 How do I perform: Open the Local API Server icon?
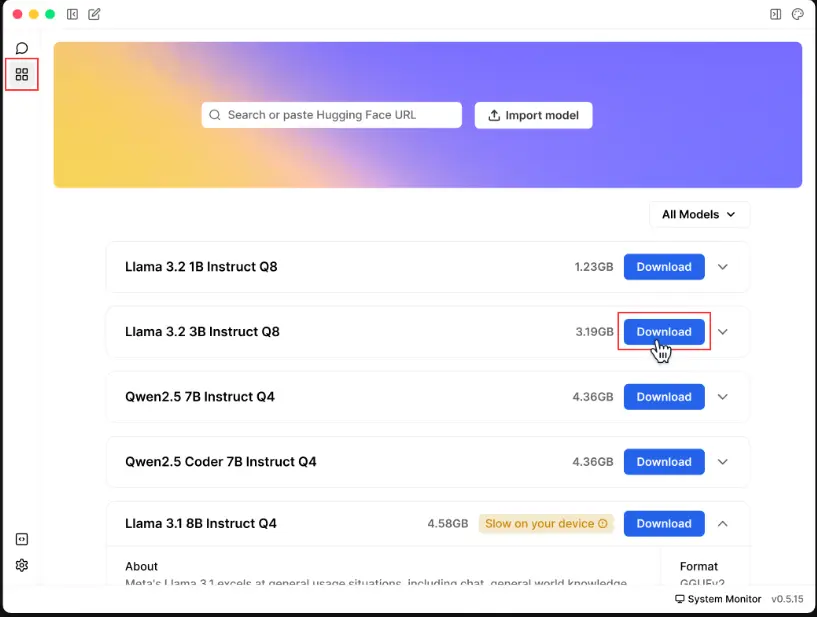coord(22,539)
